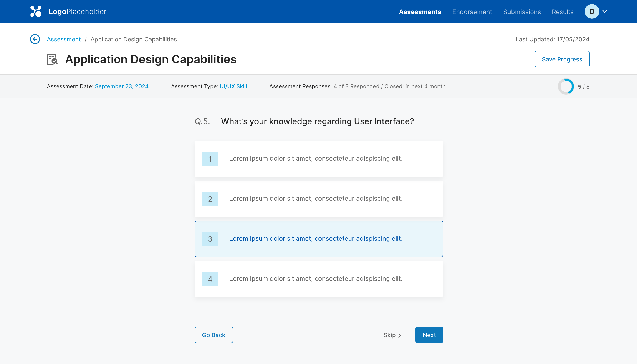Click the back arrow circle icon

(x=35, y=39)
